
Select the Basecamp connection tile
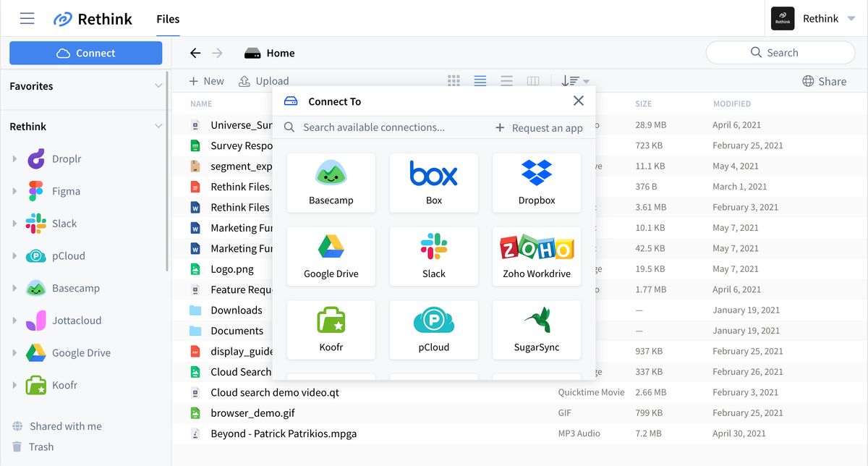(x=331, y=183)
